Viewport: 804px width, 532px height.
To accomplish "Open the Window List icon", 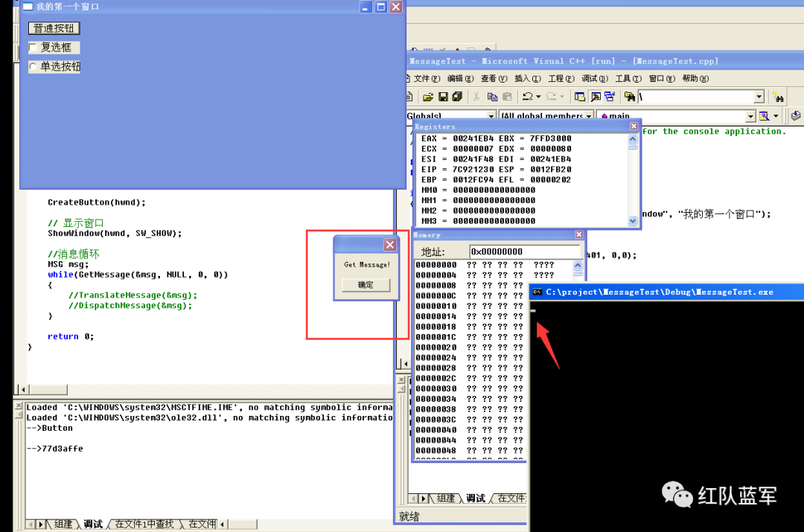I will [610, 97].
